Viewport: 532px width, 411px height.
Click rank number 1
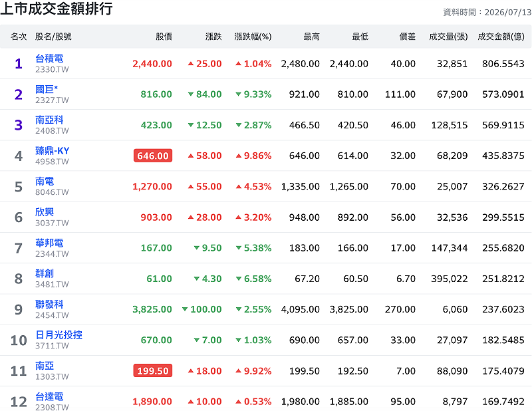pyautogui.click(x=19, y=64)
